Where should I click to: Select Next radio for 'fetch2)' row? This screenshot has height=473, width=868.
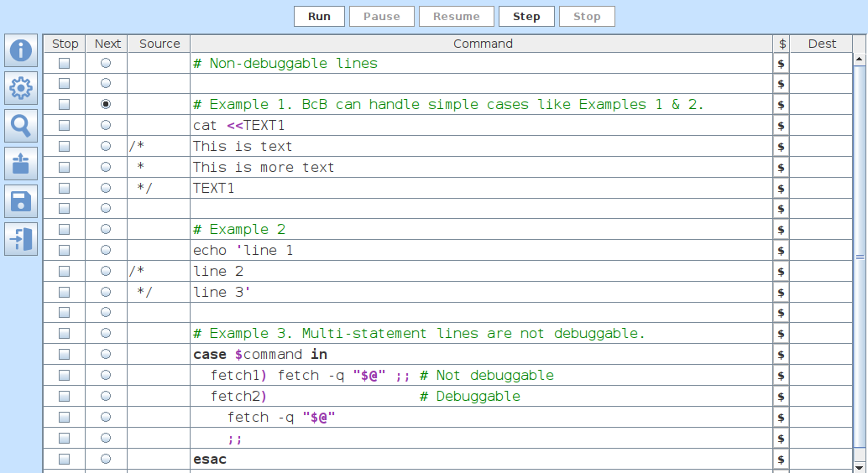pos(106,396)
